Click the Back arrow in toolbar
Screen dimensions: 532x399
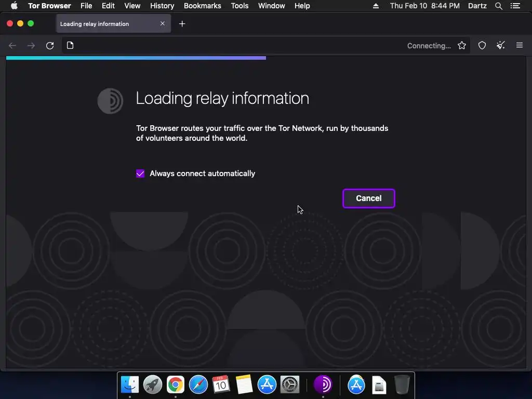12,46
